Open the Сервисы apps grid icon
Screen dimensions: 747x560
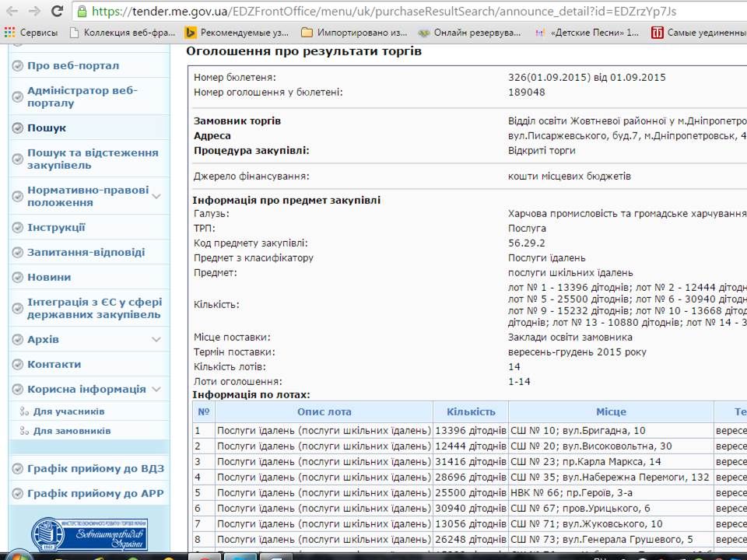coord(10,33)
